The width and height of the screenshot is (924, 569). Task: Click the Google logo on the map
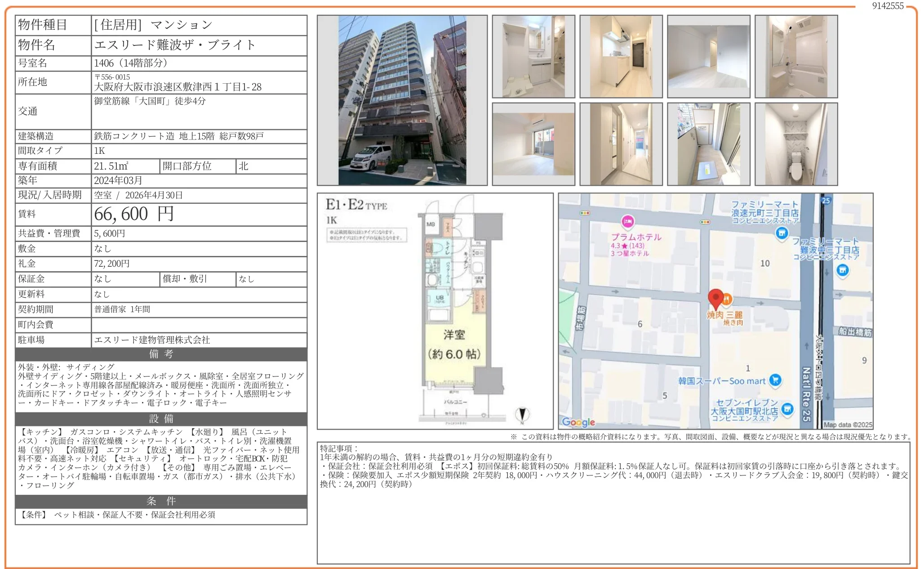tap(578, 422)
